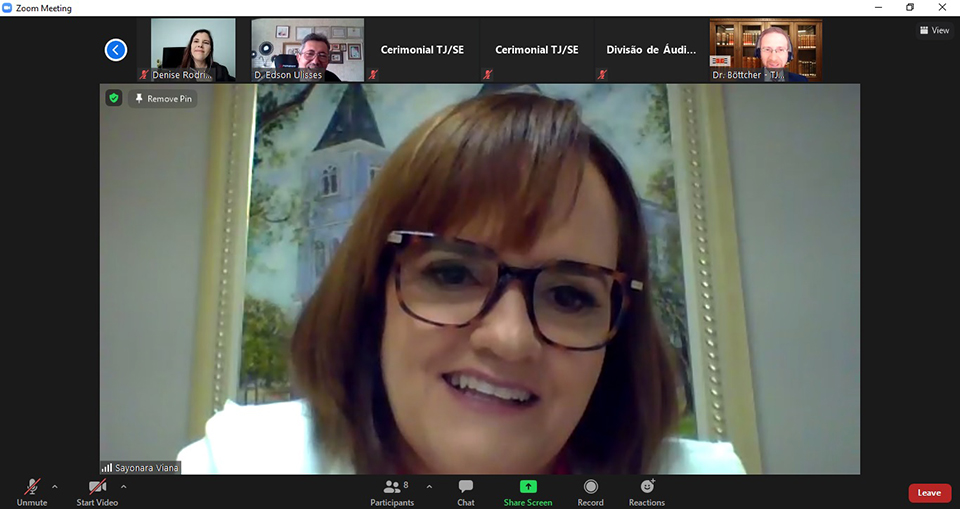The height and width of the screenshot is (509, 960).
Task: Expand audio options arrow beside Unmute
Action: (x=55, y=487)
